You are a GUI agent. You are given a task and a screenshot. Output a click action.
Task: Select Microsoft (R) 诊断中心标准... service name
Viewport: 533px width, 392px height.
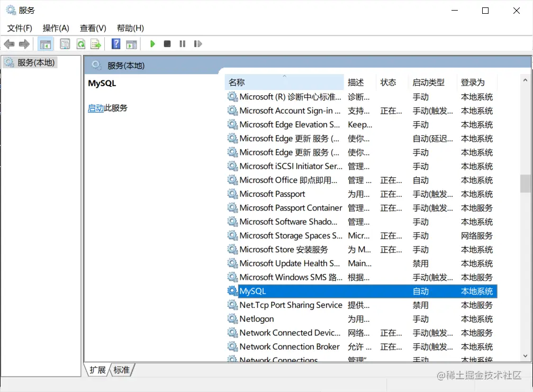click(x=290, y=97)
